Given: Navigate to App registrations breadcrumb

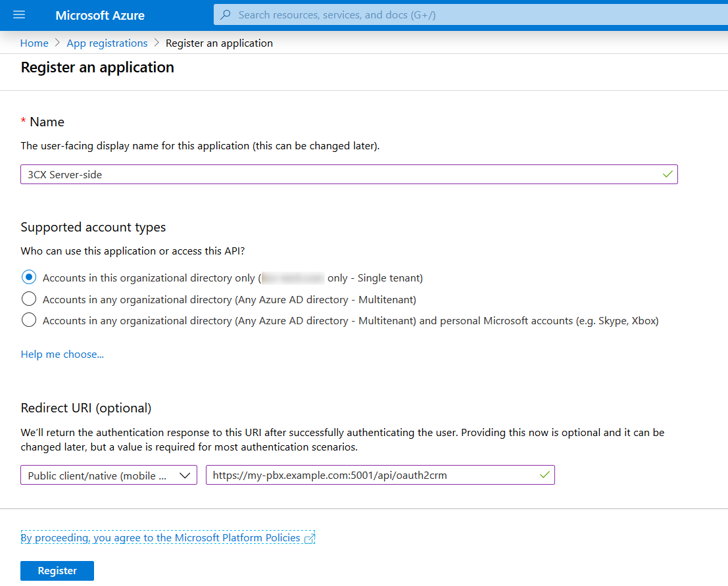Looking at the screenshot, I should [x=107, y=43].
